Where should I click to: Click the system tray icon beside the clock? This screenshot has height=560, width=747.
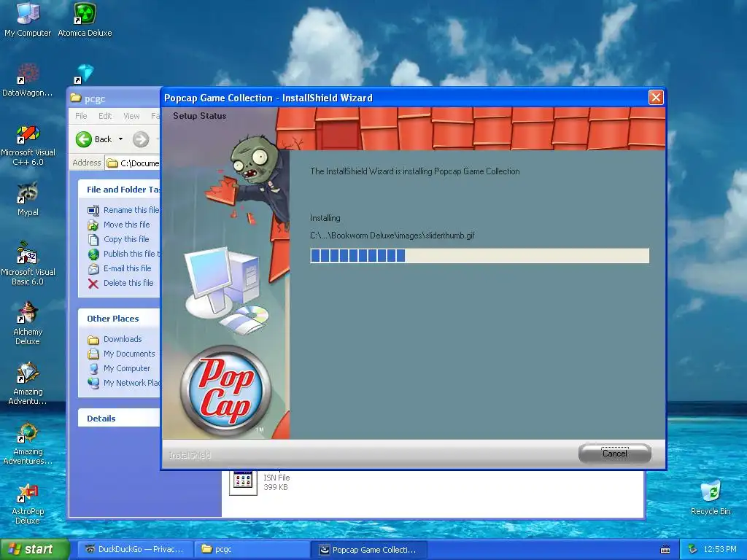693,550
